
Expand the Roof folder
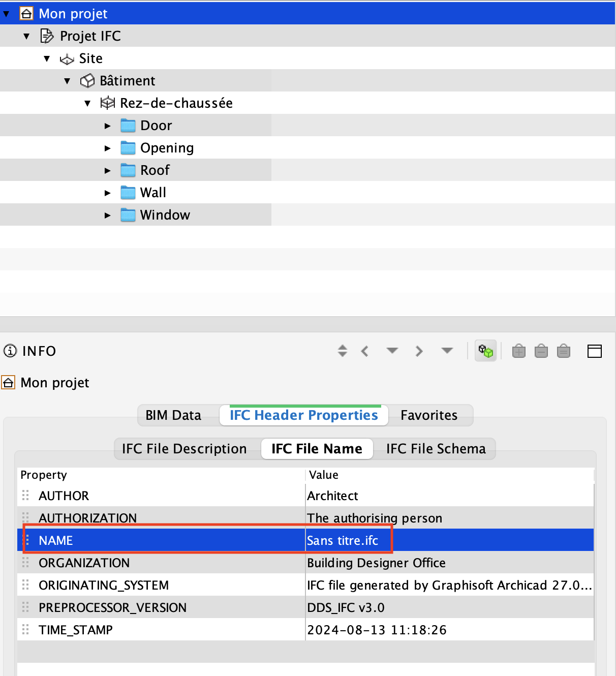107,170
